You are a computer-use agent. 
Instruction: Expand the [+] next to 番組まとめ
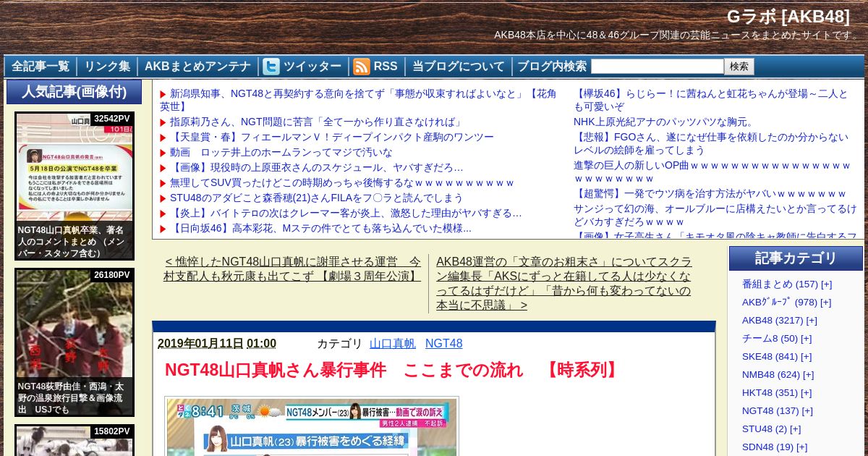click(826, 284)
